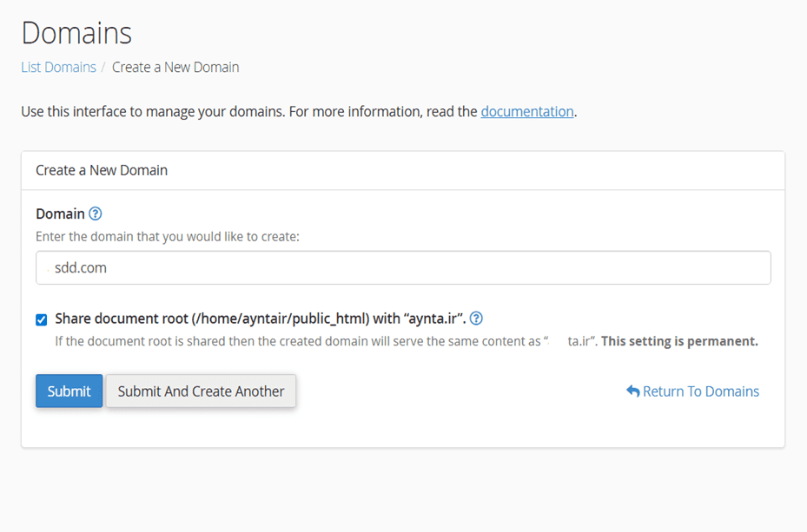Viewport: 807px width, 532px height.
Task: Click the reply arrow icon before Return To Domains
Action: pyautogui.click(x=632, y=391)
